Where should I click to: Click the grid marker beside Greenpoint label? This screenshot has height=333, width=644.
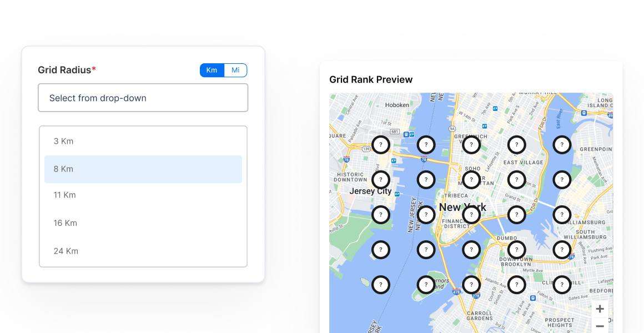pyautogui.click(x=562, y=144)
